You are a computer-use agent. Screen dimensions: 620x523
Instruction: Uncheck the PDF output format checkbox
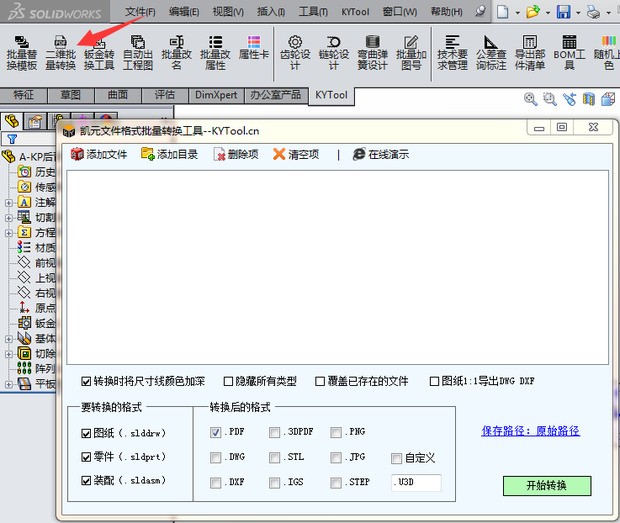click(216, 432)
